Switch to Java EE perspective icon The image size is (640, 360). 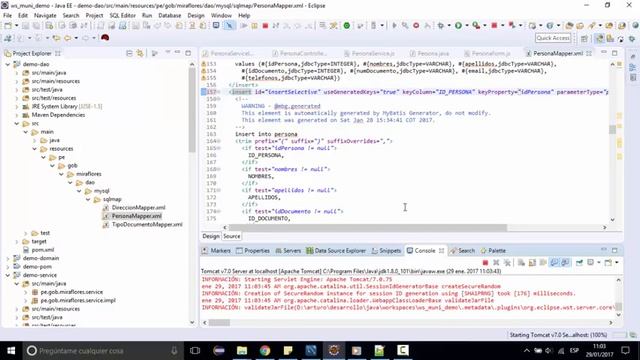599,38
